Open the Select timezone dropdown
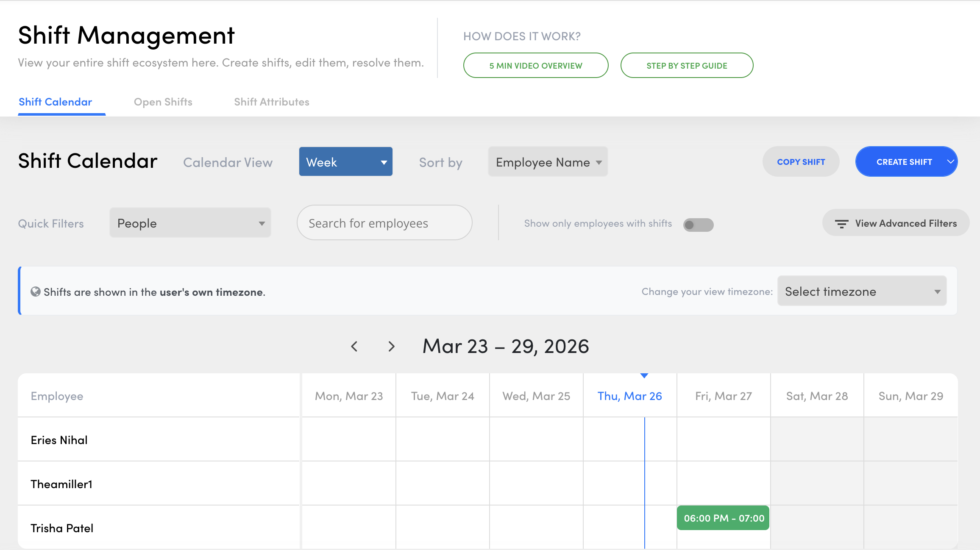The height and width of the screenshot is (550, 980). [x=861, y=292]
